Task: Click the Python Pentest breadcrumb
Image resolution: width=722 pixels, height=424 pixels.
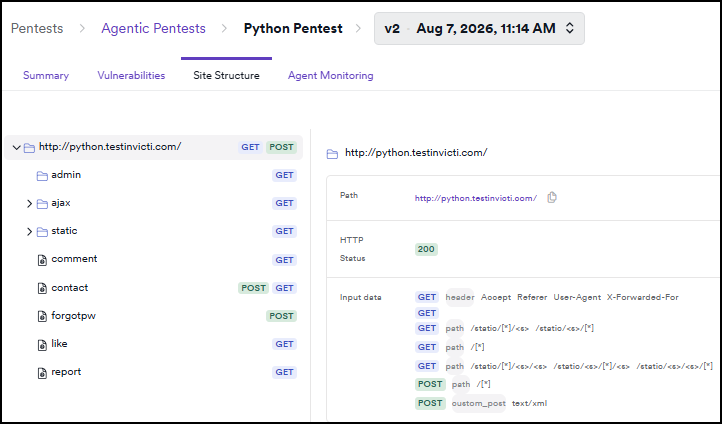Action: 293,29
